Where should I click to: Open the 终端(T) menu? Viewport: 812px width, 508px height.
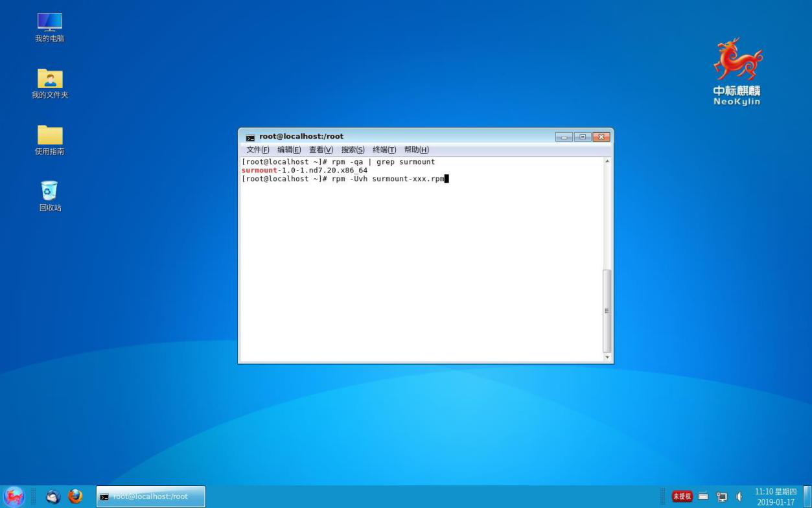(x=384, y=150)
